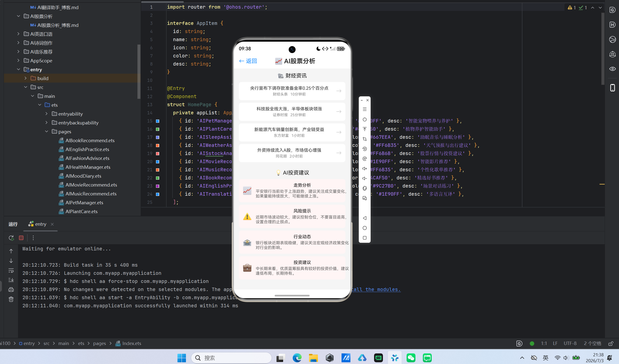Click the line 15 blue color swatch

(158, 121)
